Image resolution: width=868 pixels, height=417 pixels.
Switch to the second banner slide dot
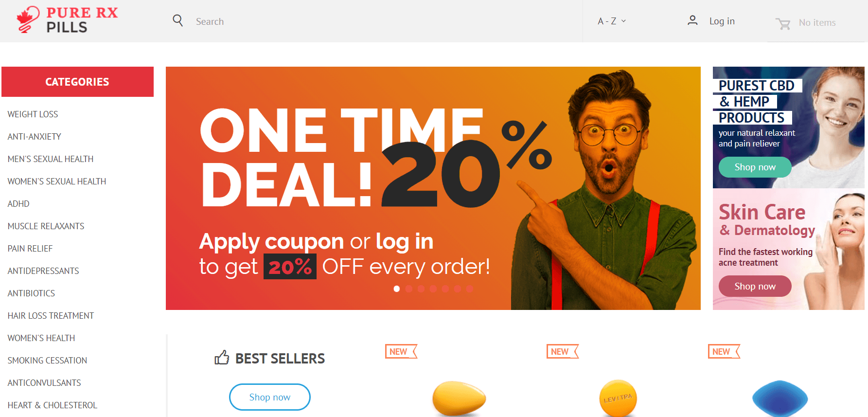click(409, 289)
